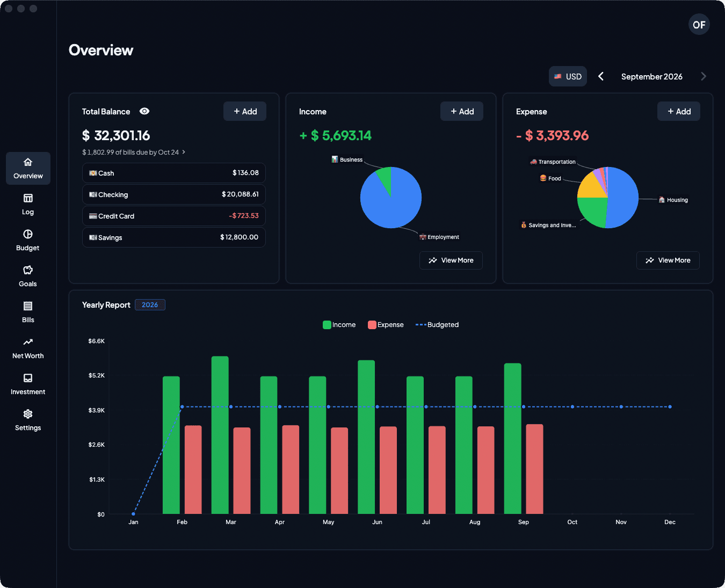The height and width of the screenshot is (588, 725).
Task: Open the Bills list icon
Action: [28, 306]
